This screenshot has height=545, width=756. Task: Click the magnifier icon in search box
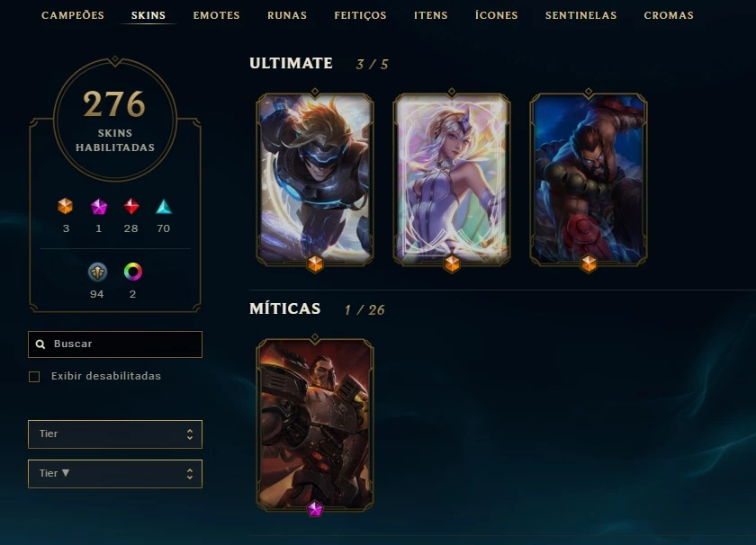coord(40,344)
